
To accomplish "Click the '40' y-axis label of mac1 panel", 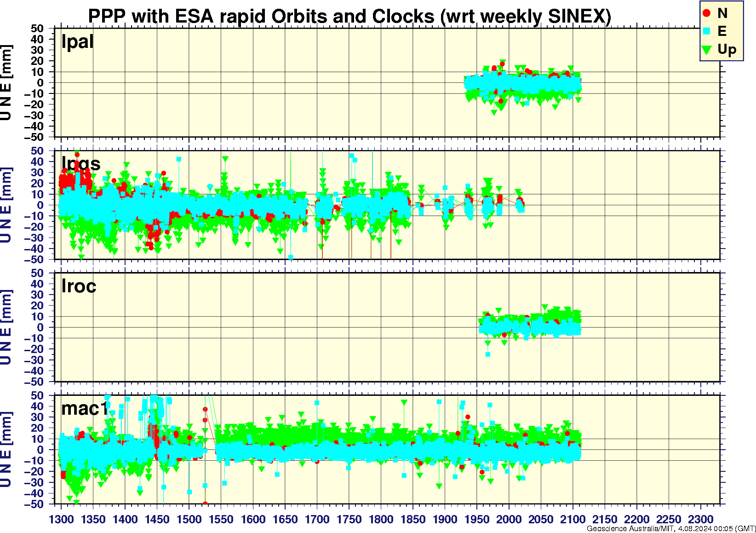I will pyautogui.click(x=38, y=406).
